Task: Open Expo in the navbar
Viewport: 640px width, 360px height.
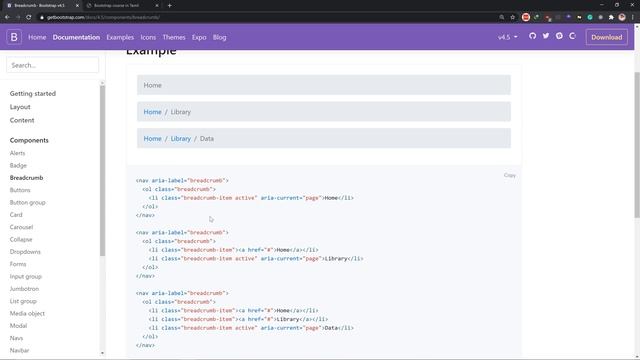Action: pyautogui.click(x=199, y=37)
